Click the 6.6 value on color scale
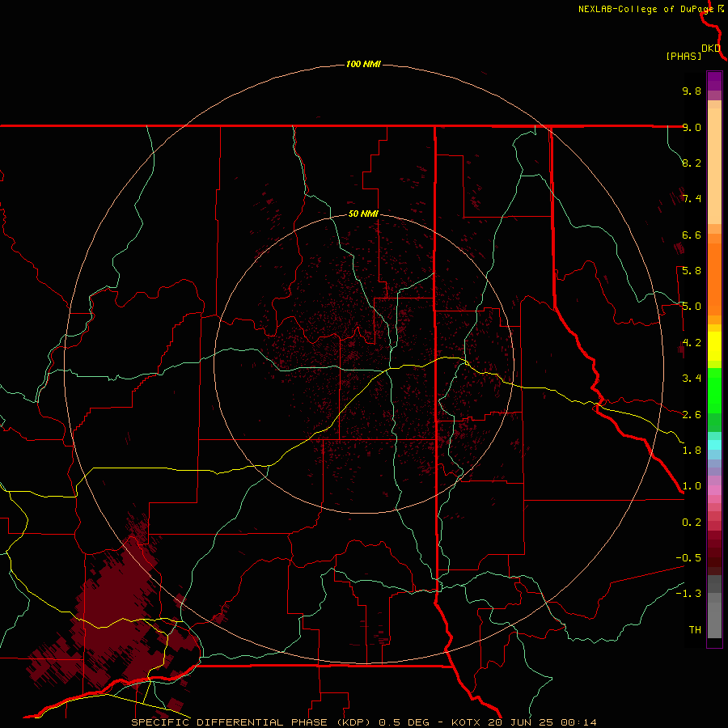 pos(692,235)
